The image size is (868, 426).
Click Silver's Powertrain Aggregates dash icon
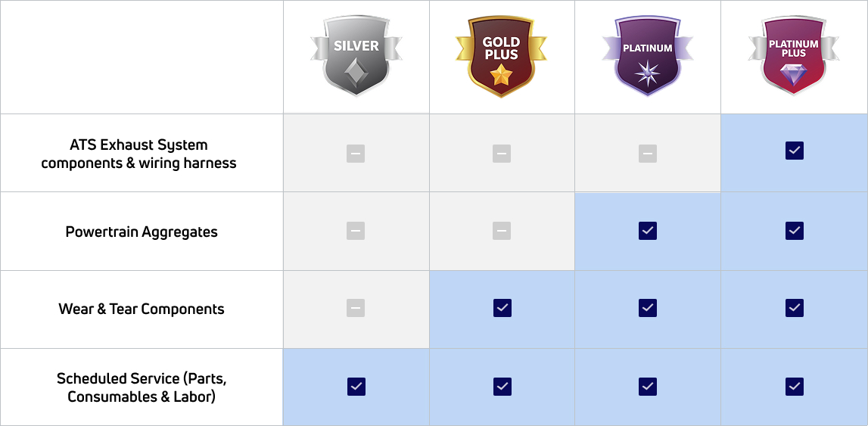click(356, 231)
